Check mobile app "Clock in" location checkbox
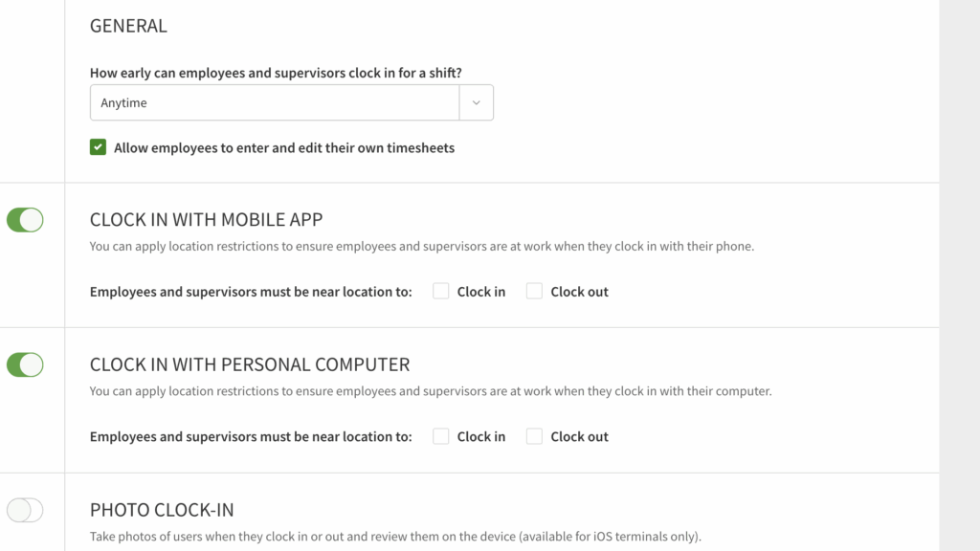The width and height of the screenshot is (980, 551). click(x=441, y=291)
